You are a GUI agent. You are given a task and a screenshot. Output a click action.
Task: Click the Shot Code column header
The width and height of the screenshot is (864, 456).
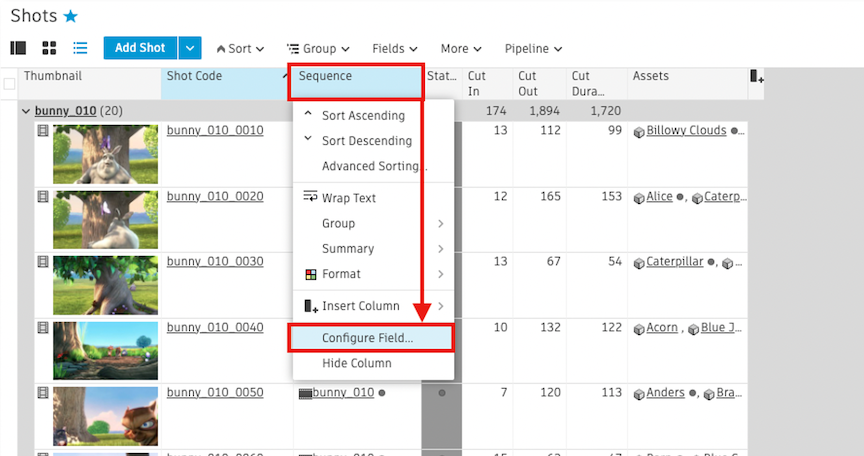tap(226, 84)
